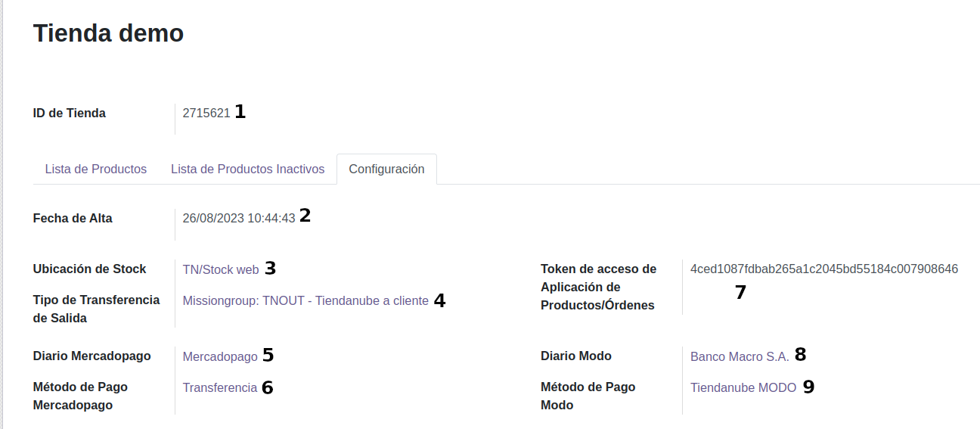The image size is (980, 429).
Task: Click the Ubicación de Stock label
Action: click(x=90, y=269)
